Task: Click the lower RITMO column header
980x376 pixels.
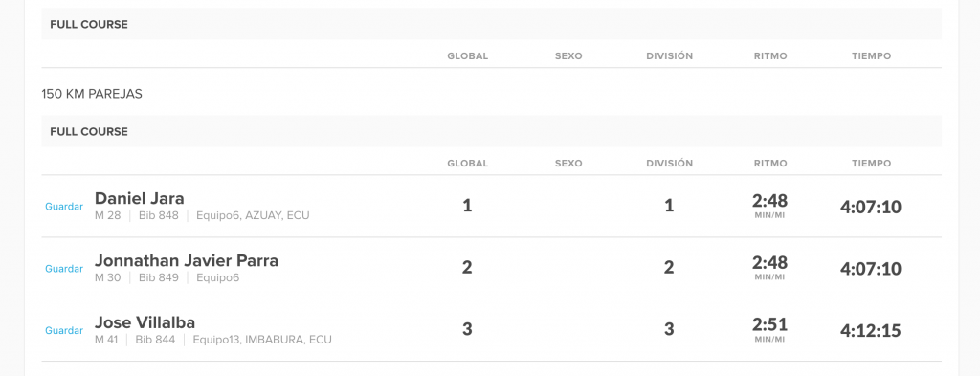Action: tap(770, 163)
